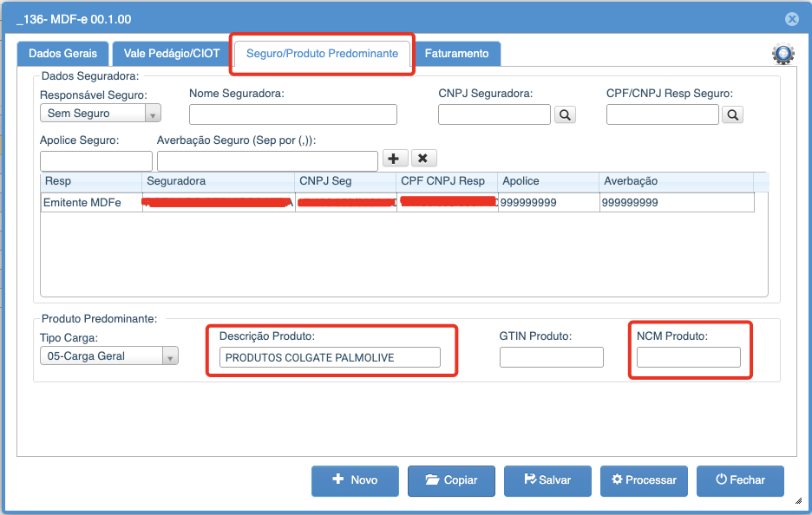Expand the Tipo Carga dropdown
Image resolution: width=812 pixels, height=515 pixels.
[x=109, y=356]
